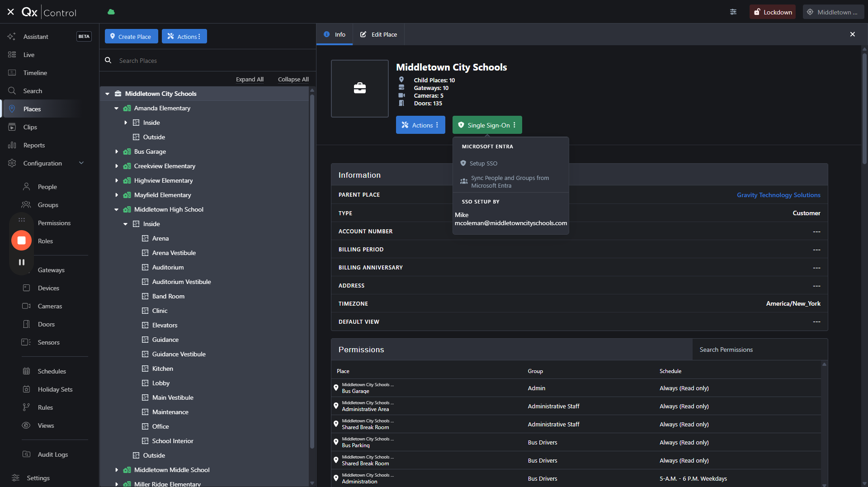Open the People configuration page

click(47, 187)
